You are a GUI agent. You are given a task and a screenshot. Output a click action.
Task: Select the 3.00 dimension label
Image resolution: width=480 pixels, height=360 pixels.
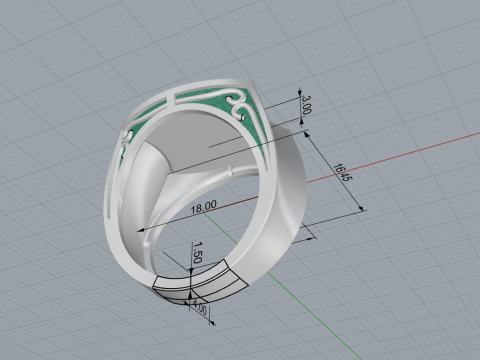307,105
